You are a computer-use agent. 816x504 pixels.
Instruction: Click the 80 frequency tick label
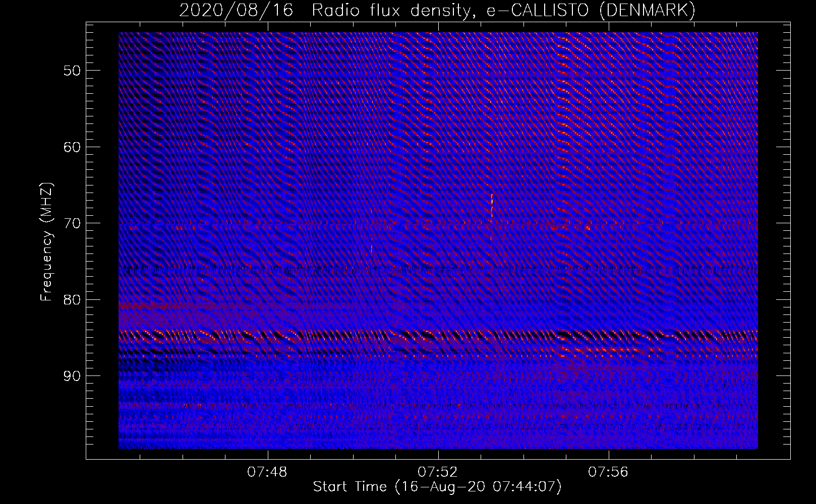(72, 300)
